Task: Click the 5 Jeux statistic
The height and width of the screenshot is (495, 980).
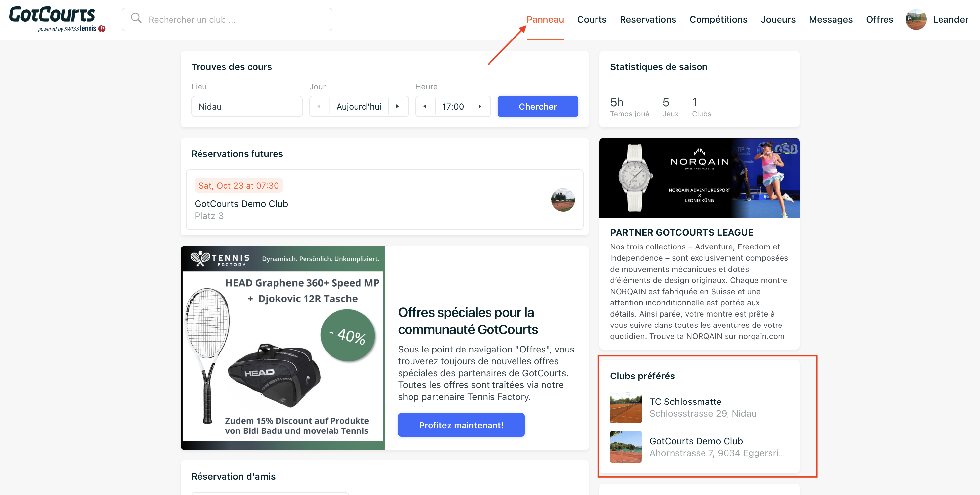Action: [x=670, y=107]
